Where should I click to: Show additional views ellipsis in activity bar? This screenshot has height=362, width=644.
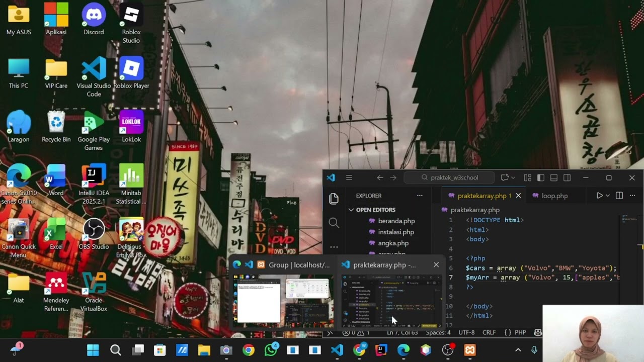(334, 247)
